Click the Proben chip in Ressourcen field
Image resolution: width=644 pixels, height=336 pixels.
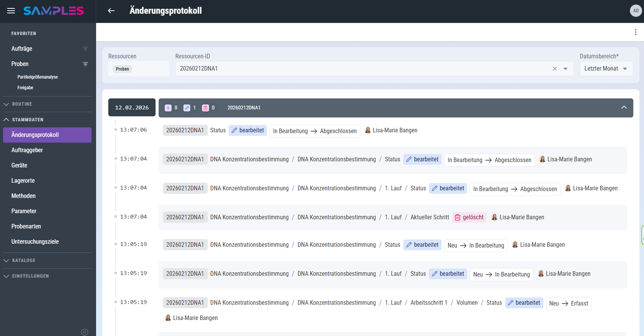click(122, 69)
